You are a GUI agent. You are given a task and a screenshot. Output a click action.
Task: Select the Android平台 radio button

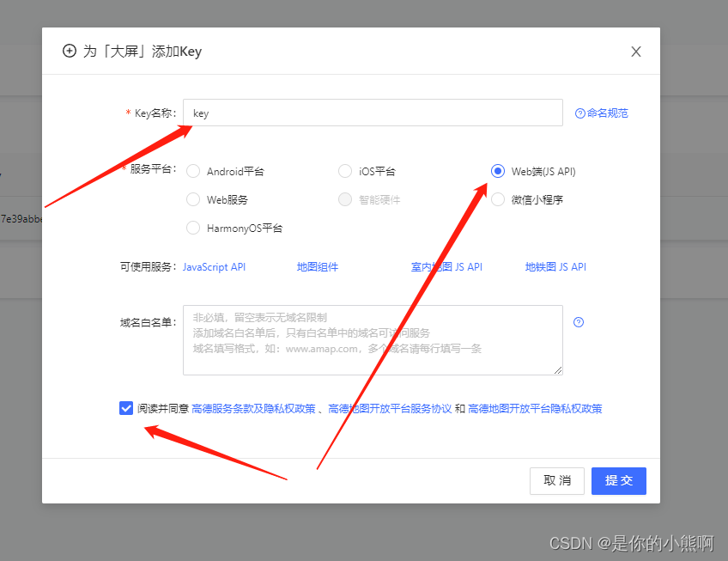pos(193,171)
